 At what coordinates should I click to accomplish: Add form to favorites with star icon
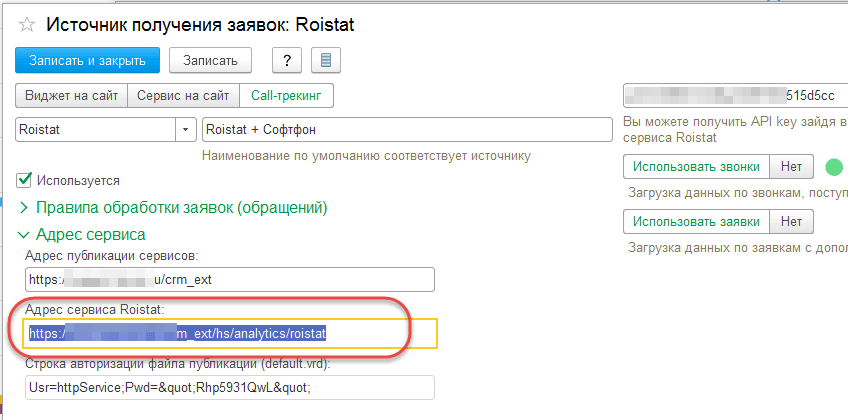pyautogui.click(x=27, y=25)
